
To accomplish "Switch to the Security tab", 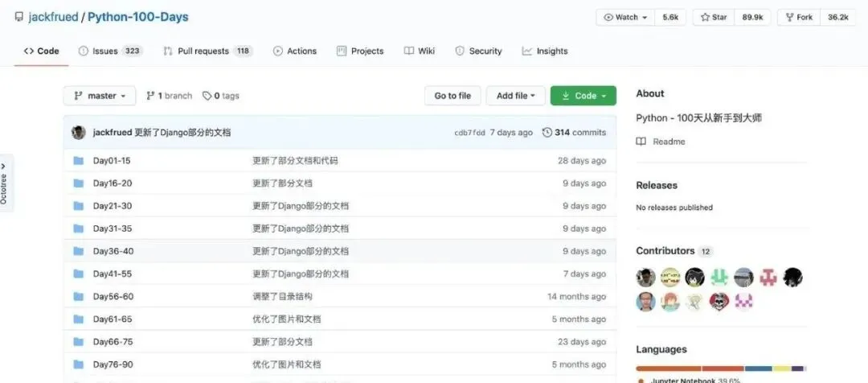I will click(x=478, y=51).
